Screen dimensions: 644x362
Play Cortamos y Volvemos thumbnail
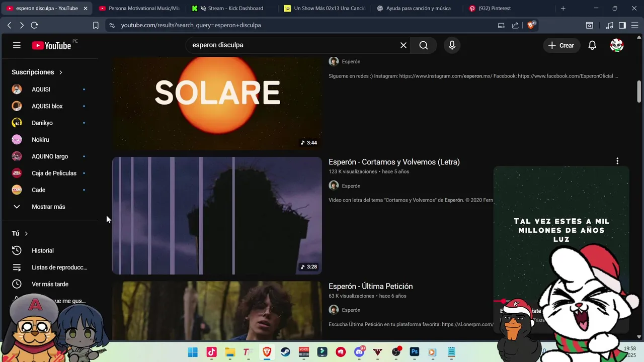tap(217, 216)
